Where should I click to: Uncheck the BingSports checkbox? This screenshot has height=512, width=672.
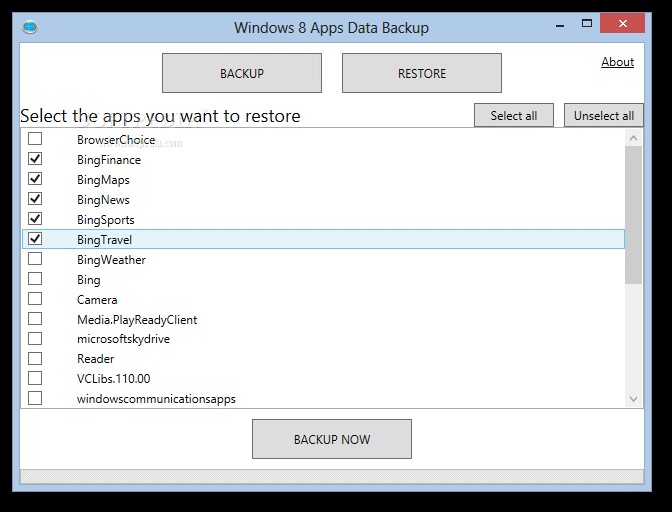35,219
